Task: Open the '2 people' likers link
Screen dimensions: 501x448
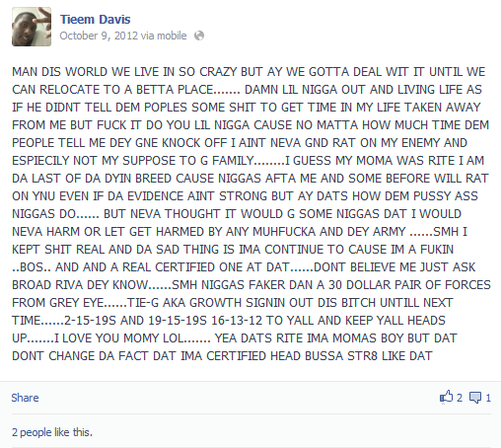Action: coord(32,432)
